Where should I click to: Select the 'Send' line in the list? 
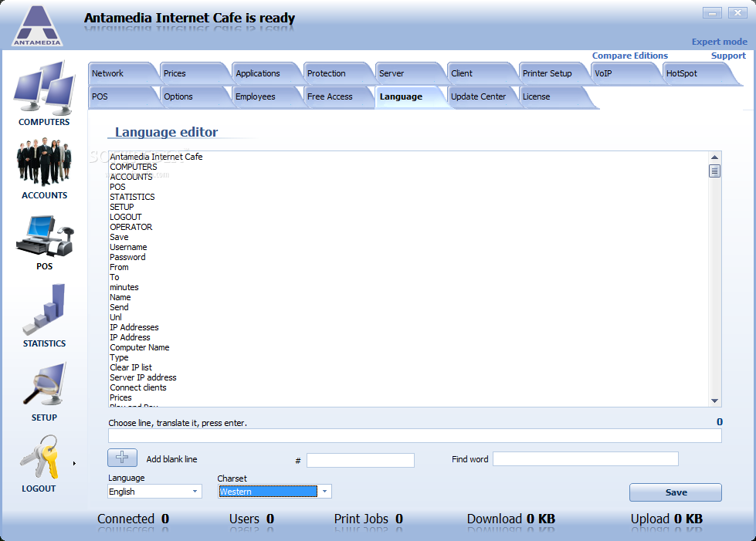pyautogui.click(x=119, y=307)
